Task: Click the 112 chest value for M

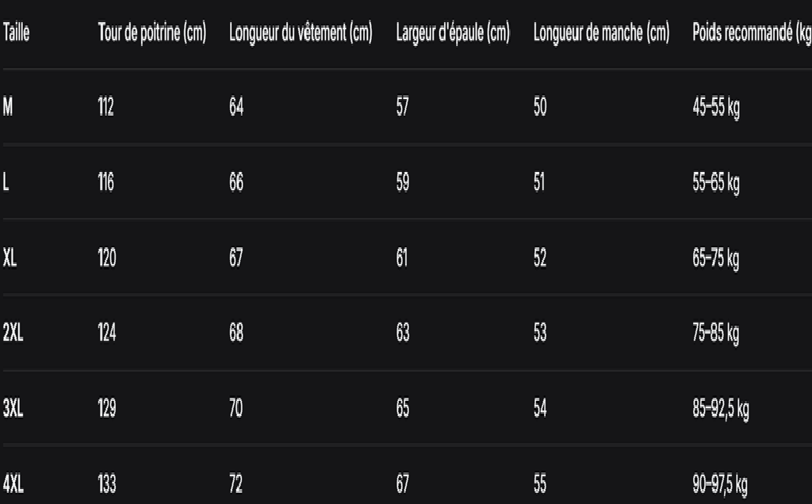Action: pos(105,107)
